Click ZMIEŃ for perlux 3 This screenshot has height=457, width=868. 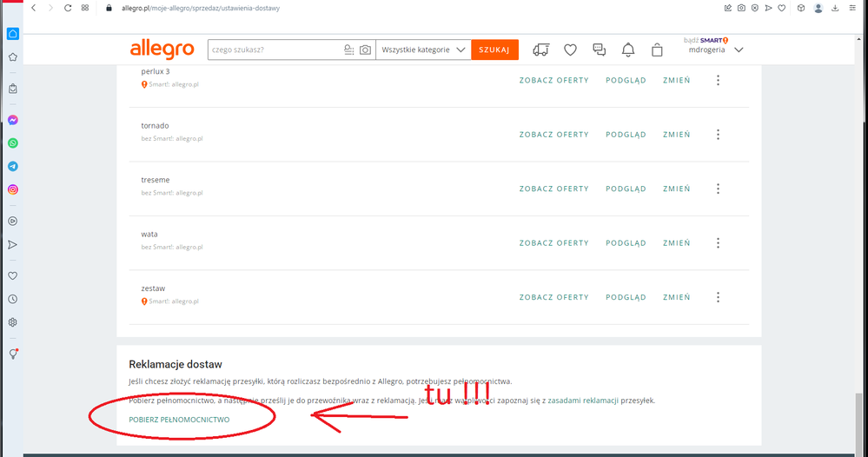677,80
